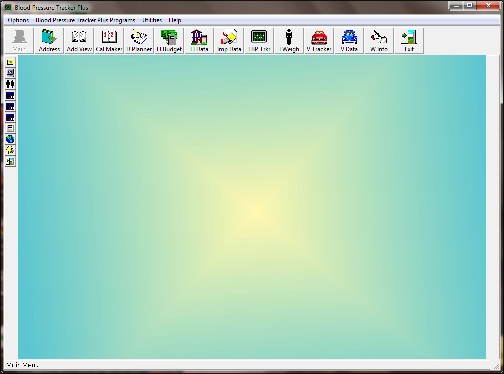
Task: Open the I Weigh person icon
Action: click(289, 40)
